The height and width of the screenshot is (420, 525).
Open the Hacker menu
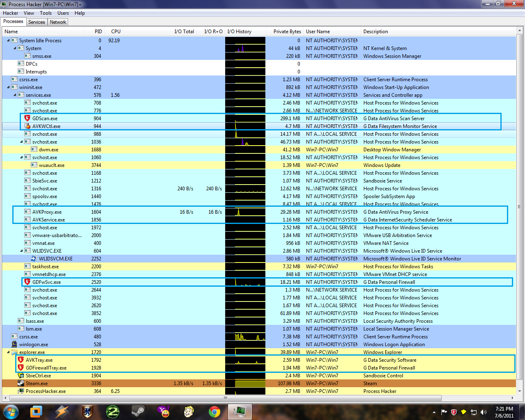[x=11, y=13]
